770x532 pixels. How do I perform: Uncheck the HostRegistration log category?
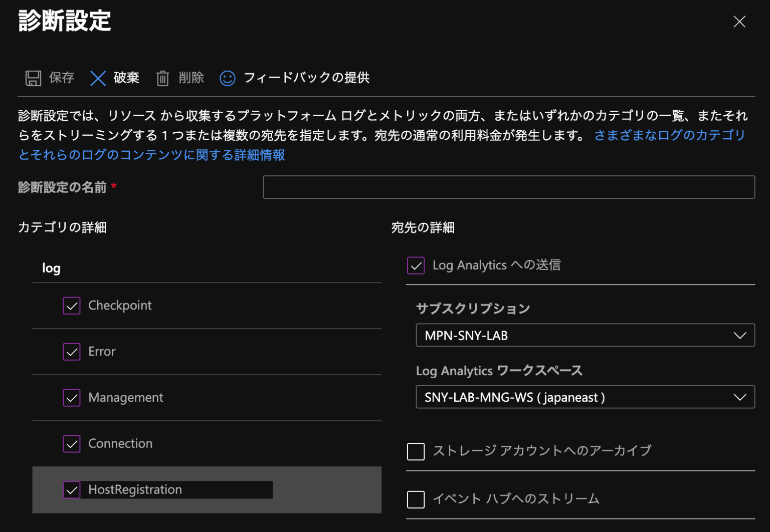pos(71,489)
